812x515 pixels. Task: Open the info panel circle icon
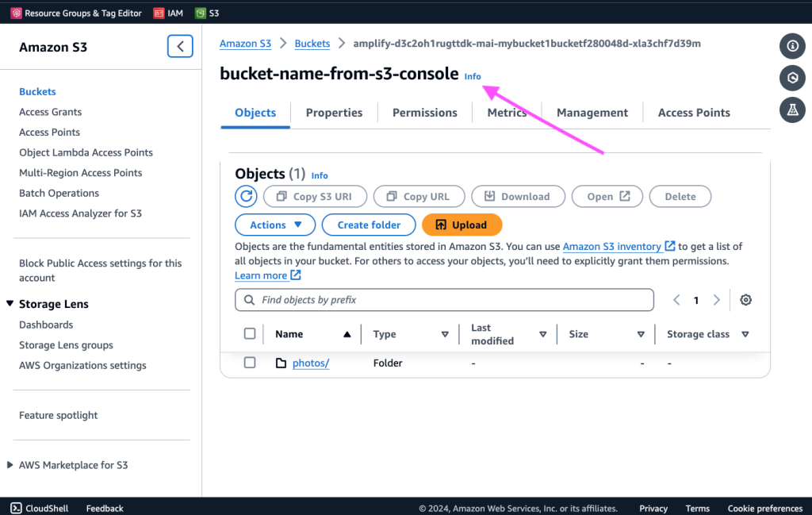point(792,46)
